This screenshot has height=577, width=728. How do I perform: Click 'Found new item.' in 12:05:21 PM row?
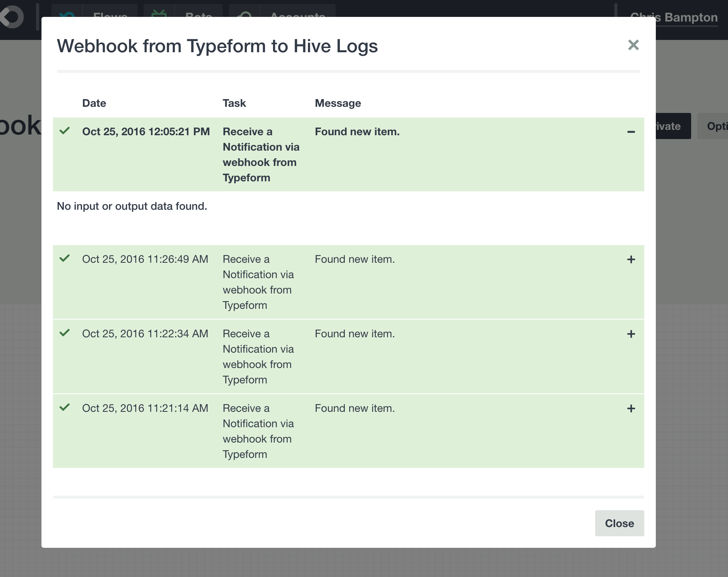(357, 132)
